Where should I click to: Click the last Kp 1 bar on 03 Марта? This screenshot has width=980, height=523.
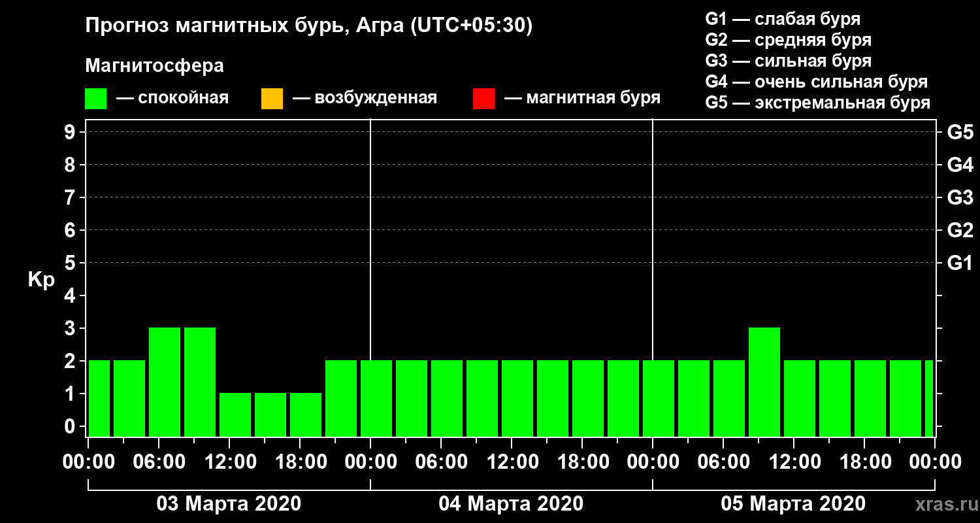pos(306,414)
